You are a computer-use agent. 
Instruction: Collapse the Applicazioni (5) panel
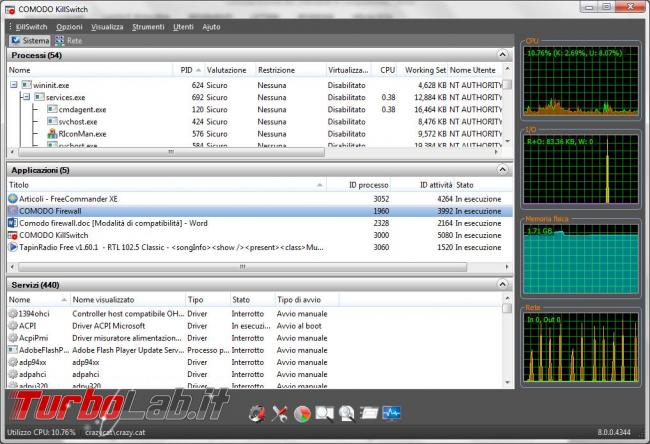point(502,170)
